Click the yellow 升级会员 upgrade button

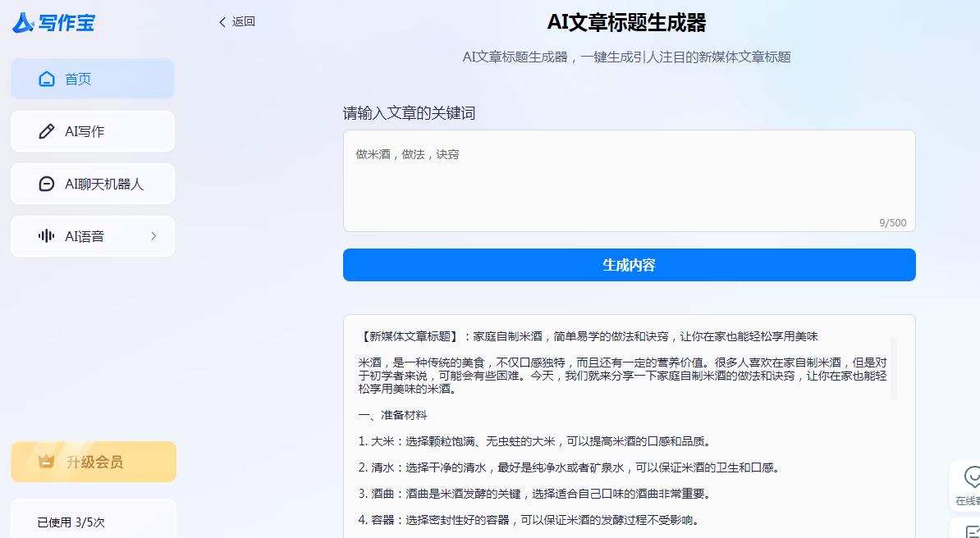tap(93, 461)
